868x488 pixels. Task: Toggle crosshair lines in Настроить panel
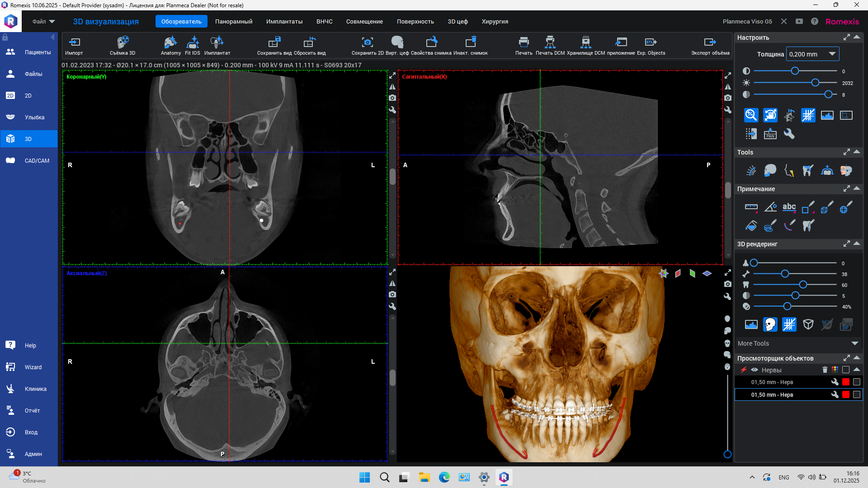pyautogui.click(x=808, y=115)
